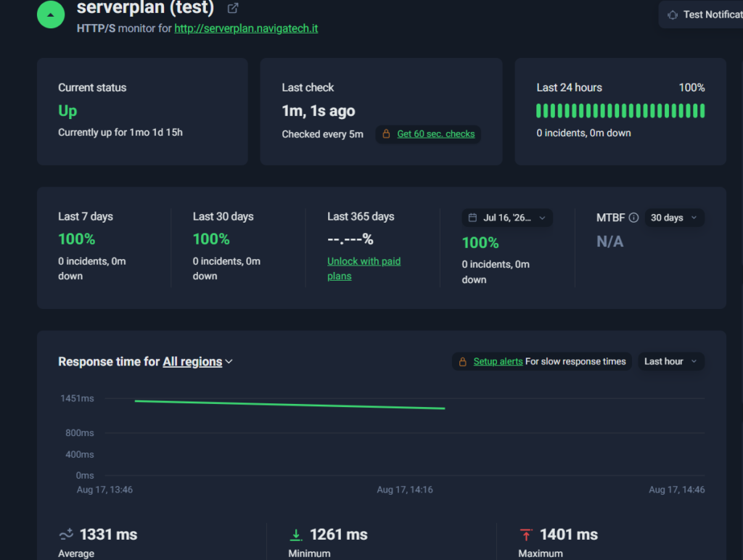Click the 1401 ms Maximum value
743x560 pixels.
click(569, 535)
